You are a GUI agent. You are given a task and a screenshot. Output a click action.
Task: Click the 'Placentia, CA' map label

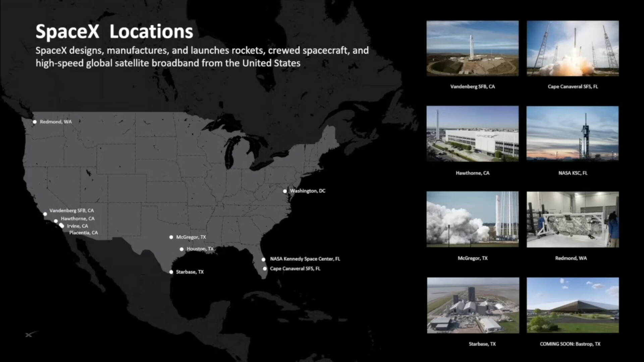(x=84, y=233)
